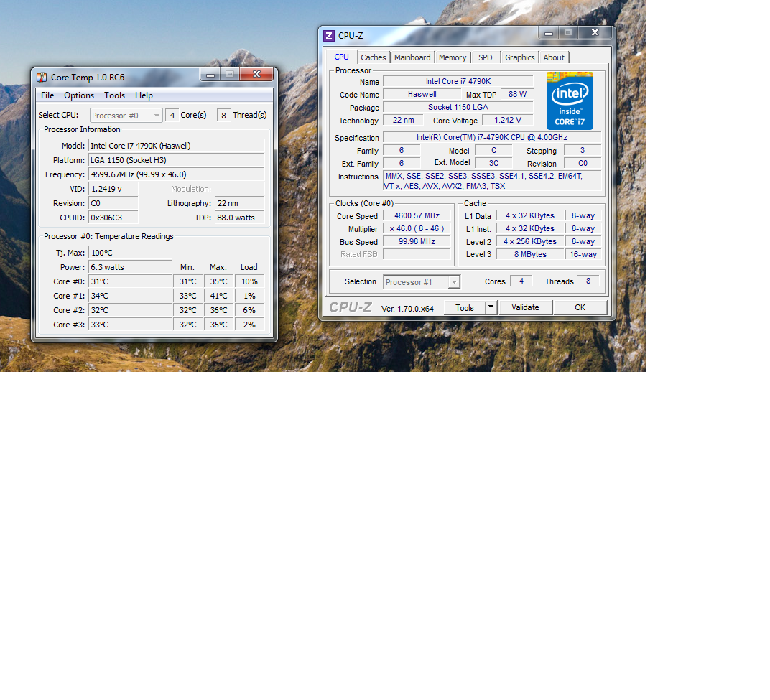Switch to the Memory tab

click(453, 57)
